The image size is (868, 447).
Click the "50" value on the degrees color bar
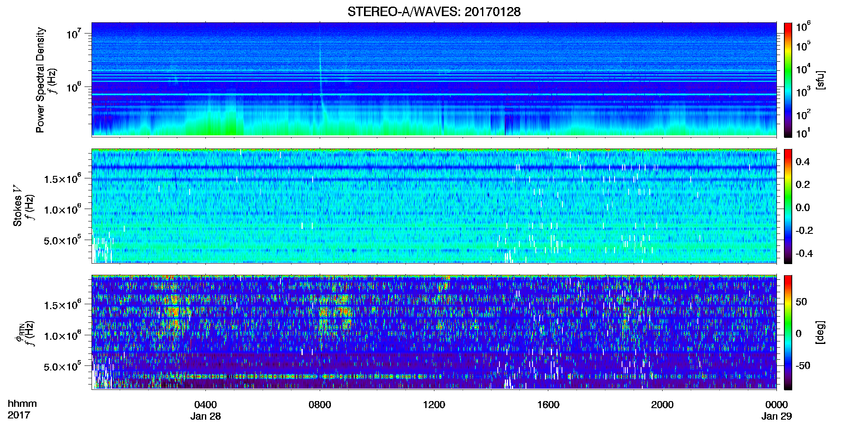click(x=801, y=302)
